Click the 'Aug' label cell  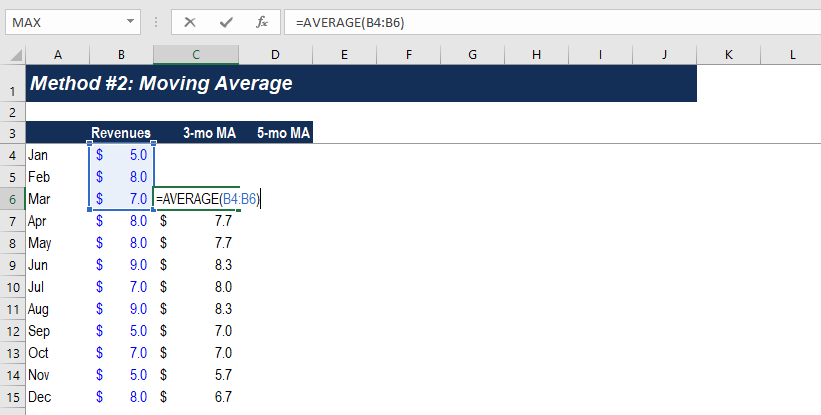58,309
